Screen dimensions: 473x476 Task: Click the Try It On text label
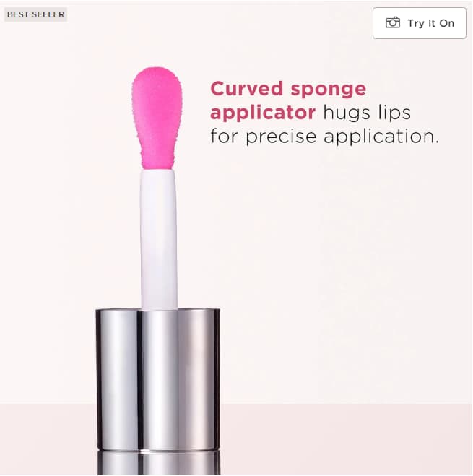[430, 23]
